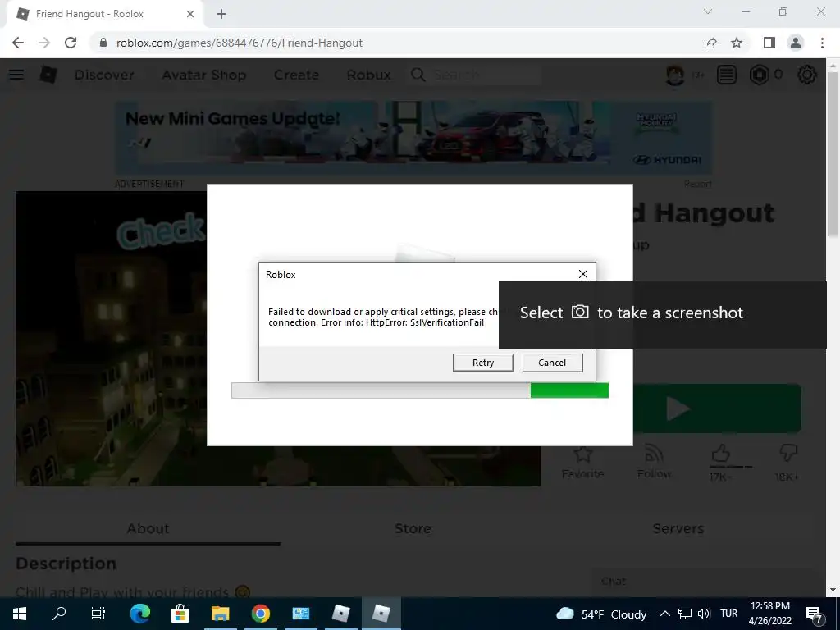Image resolution: width=840 pixels, height=630 pixels.
Task: Switch to the Store tab
Action: click(413, 529)
